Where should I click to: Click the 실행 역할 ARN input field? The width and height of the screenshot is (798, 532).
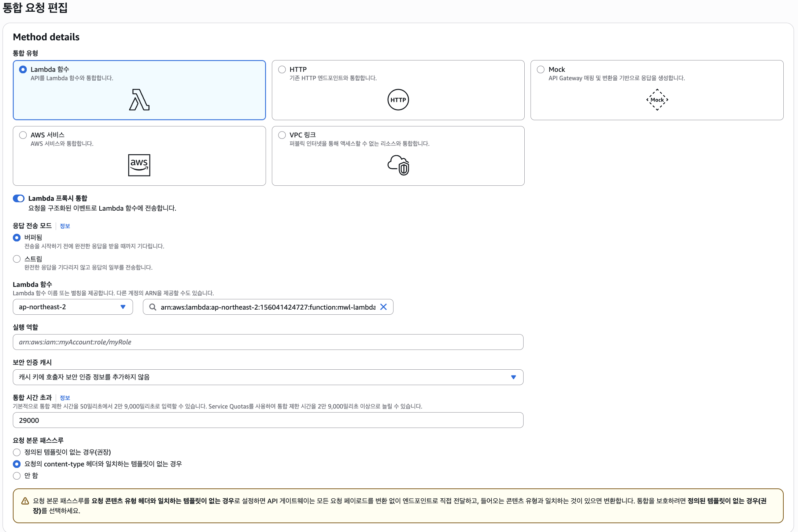[268, 342]
